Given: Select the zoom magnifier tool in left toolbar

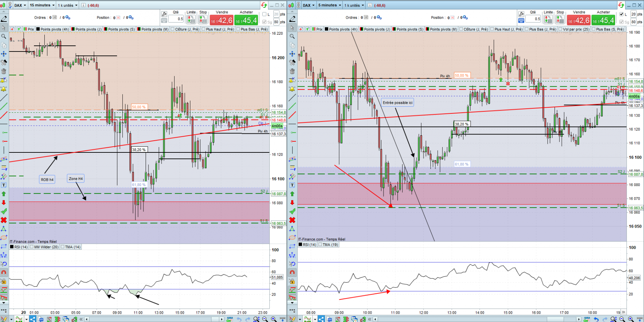Looking at the screenshot, I should pos(4,36).
